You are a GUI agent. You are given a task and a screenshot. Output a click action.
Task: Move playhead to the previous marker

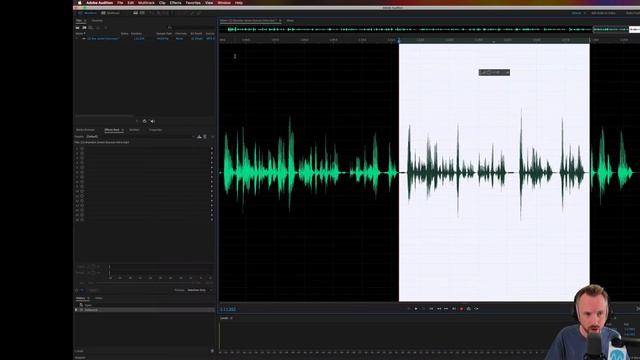431,309
